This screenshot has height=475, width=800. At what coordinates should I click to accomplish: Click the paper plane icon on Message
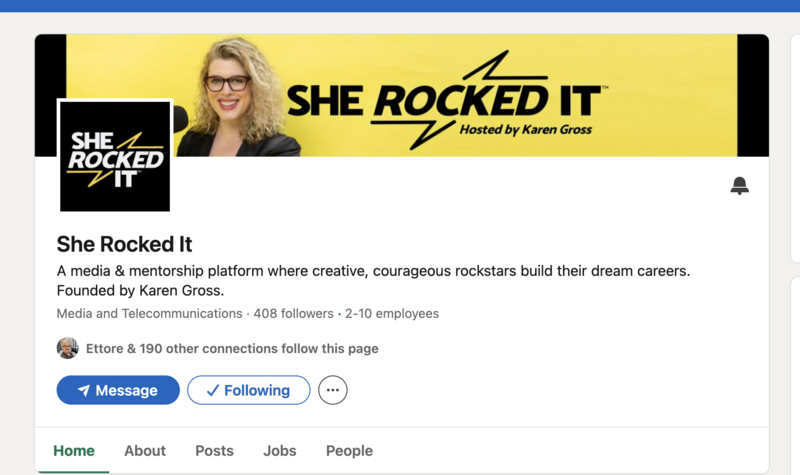coord(84,390)
